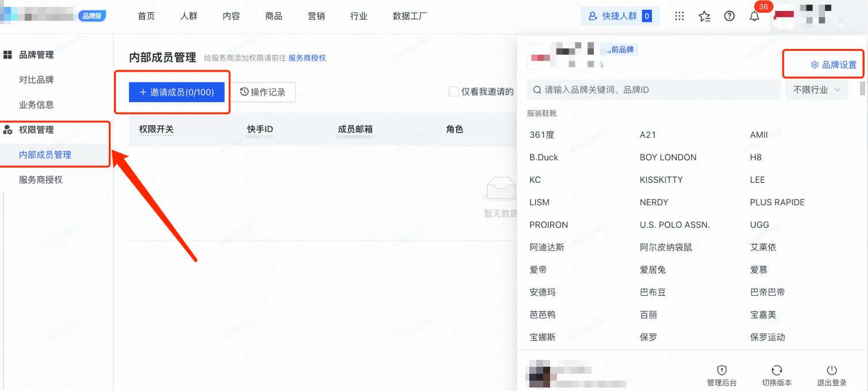Open the 营销 menu
Image resolution: width=868 pixels, height=391 pixels.
tap(316, 16)
